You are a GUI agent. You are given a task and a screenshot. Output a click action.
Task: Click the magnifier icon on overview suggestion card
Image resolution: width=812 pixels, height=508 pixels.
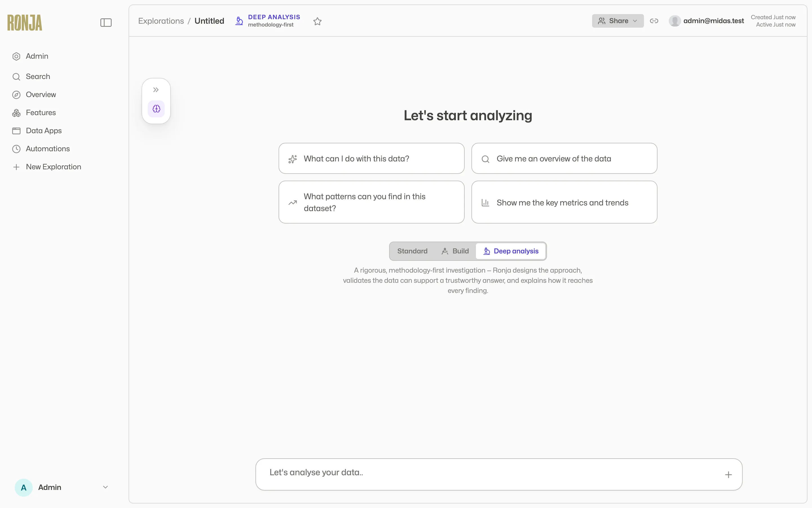486,159
